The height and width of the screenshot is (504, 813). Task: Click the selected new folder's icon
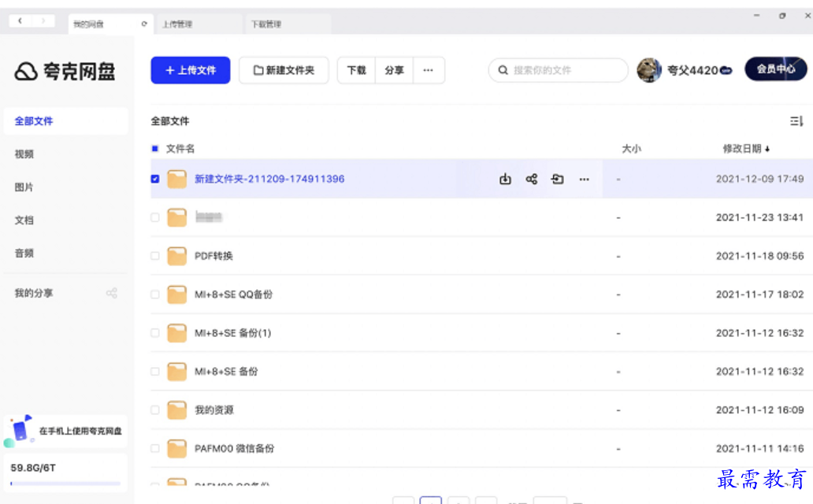[176, 179]
